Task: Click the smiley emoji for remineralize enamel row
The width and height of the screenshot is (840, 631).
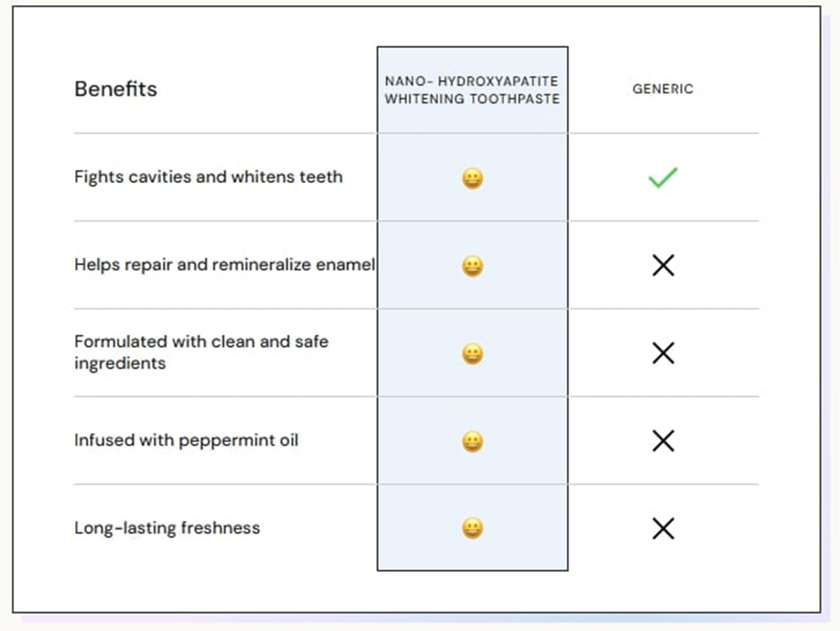Action: point(472,266)
